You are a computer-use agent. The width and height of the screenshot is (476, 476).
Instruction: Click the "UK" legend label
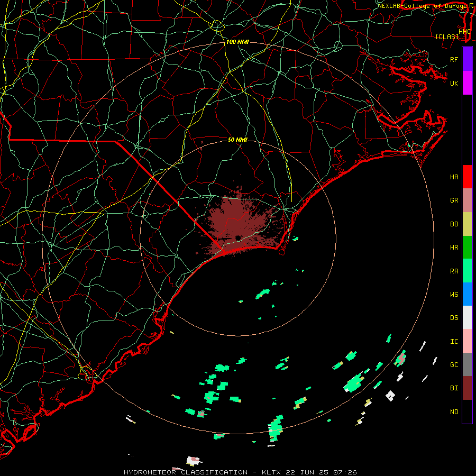click(454, 83)
